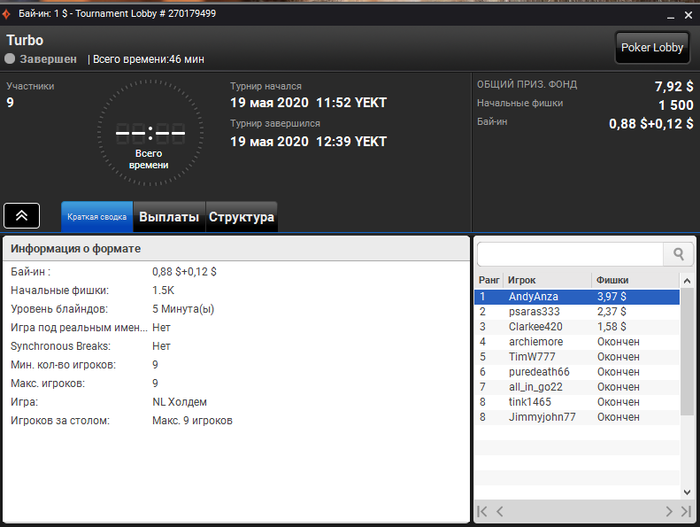Click the Всего времени countdown dial

[150, 133]
